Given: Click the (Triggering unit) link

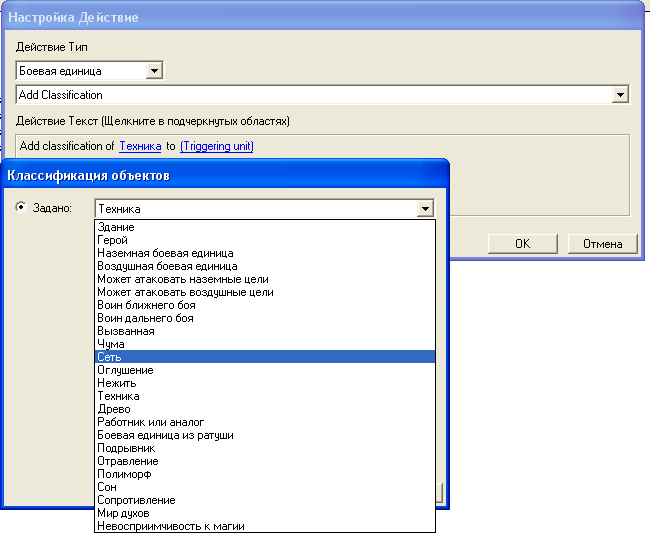Looking at the screenshot, I should [x=217, y=146].
